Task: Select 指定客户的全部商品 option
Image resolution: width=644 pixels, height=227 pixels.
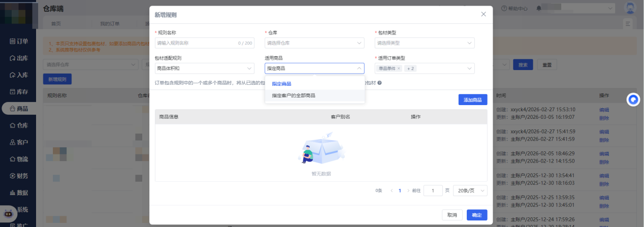Action: click(x=294, y=95)
